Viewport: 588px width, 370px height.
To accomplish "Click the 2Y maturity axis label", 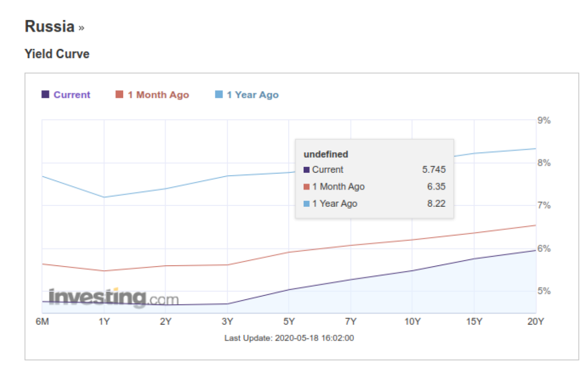I will coord(166,322).
